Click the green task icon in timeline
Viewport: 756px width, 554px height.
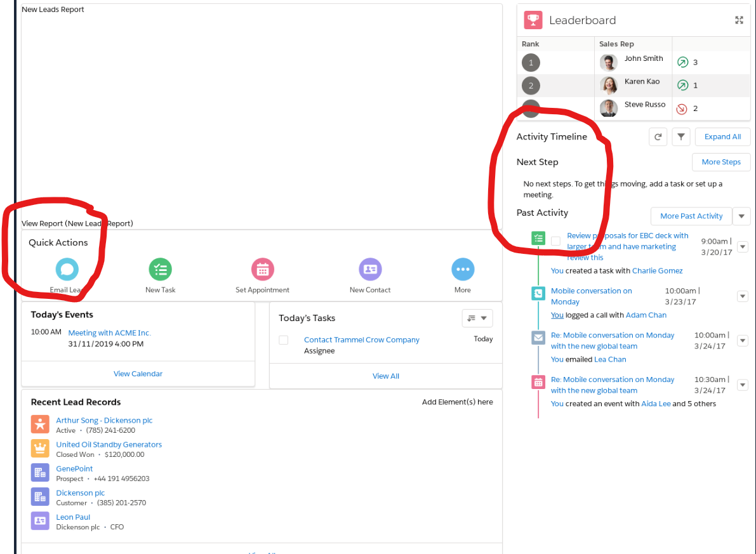click(538, 238)
